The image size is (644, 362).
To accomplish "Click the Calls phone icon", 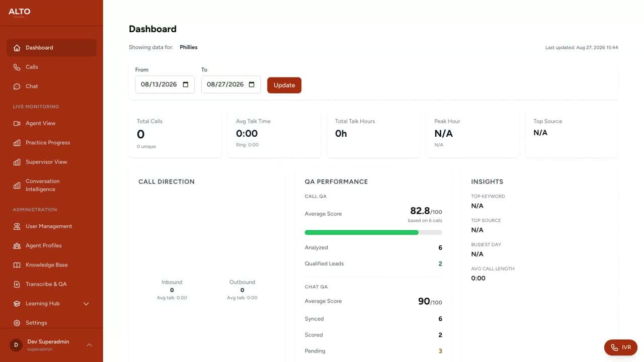I will tap(17, 67).
